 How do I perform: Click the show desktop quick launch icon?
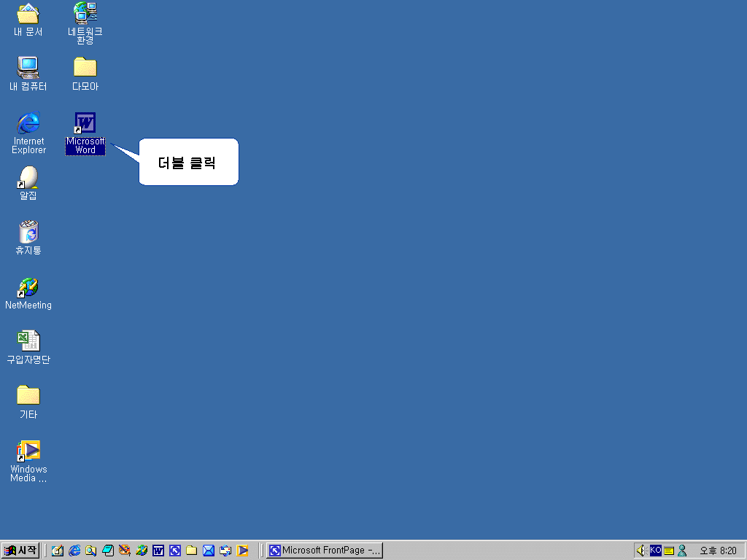225,551
